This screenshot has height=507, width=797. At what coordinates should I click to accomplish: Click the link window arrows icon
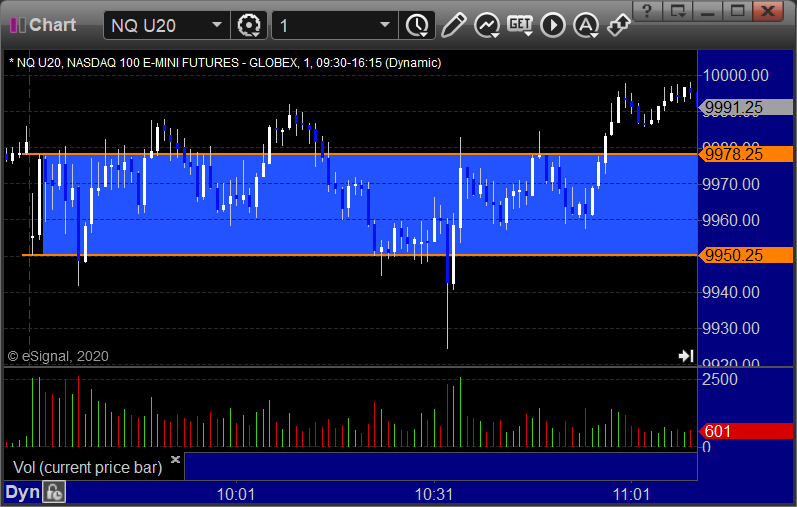pos(619,25)
